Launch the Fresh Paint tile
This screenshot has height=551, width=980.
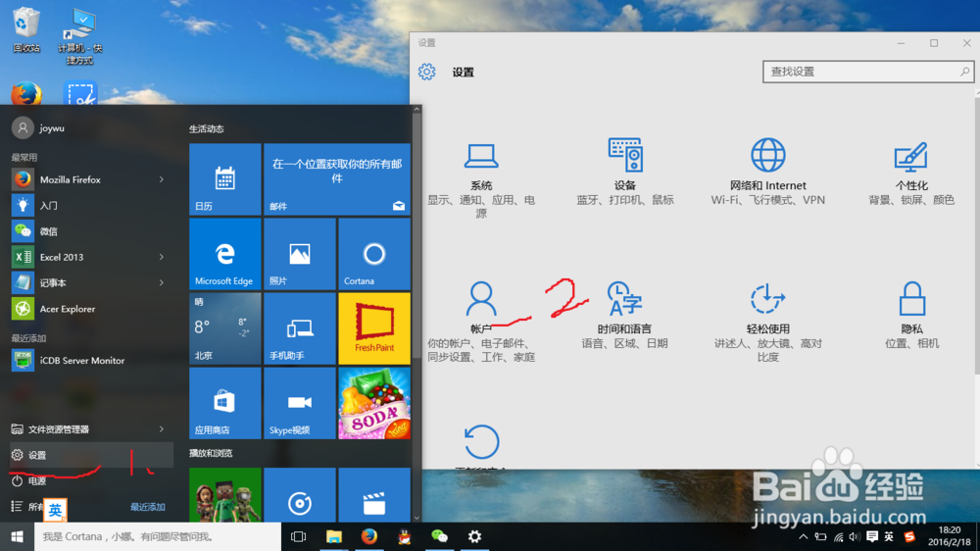point(373,328)
